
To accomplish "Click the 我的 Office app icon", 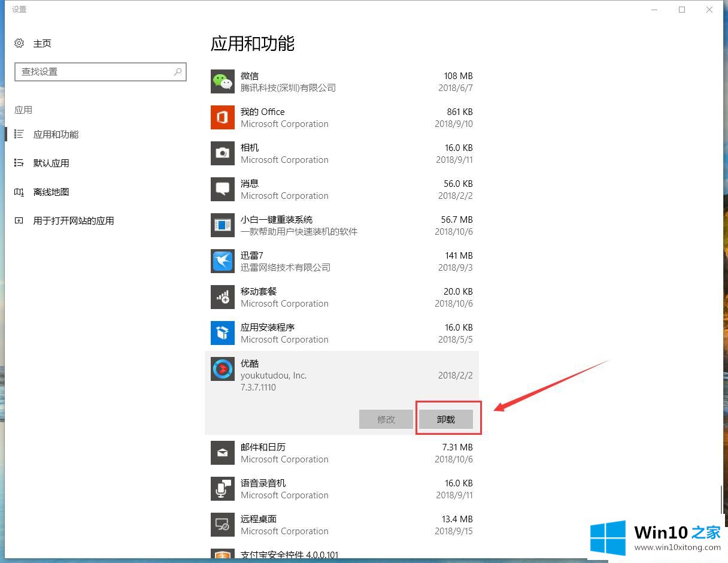I will pyautogui.click(x=223, y=117).
